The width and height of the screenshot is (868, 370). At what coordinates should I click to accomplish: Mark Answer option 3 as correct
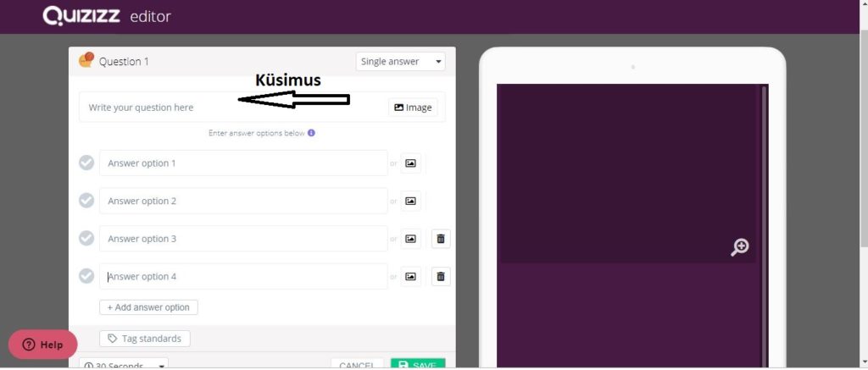click(x=86, y=238)
